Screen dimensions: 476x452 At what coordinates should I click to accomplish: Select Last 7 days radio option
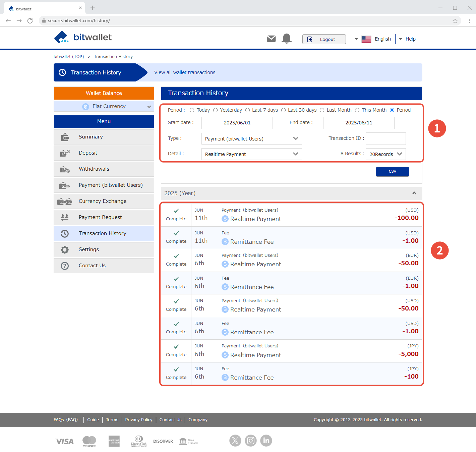pos(248,110)
